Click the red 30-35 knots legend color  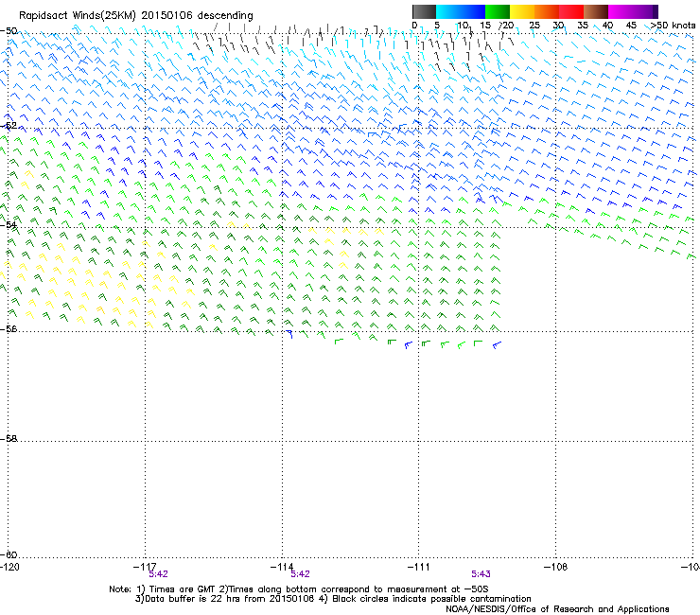click(x=571, y=11)
